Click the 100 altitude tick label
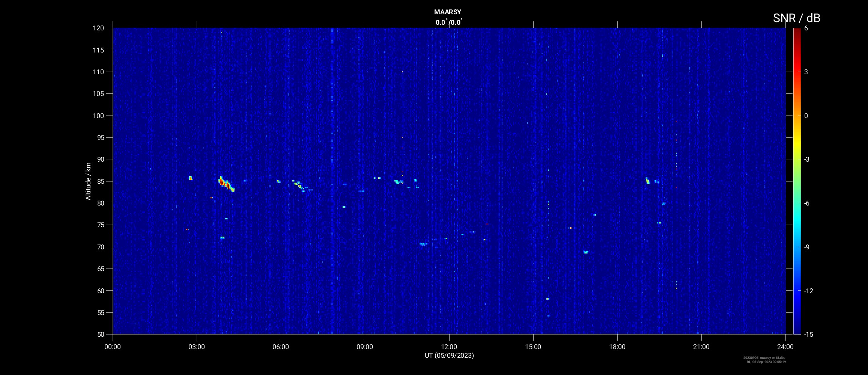Image resolution: width=868 pixels, height=375 pixels. (x=98, y=115)
